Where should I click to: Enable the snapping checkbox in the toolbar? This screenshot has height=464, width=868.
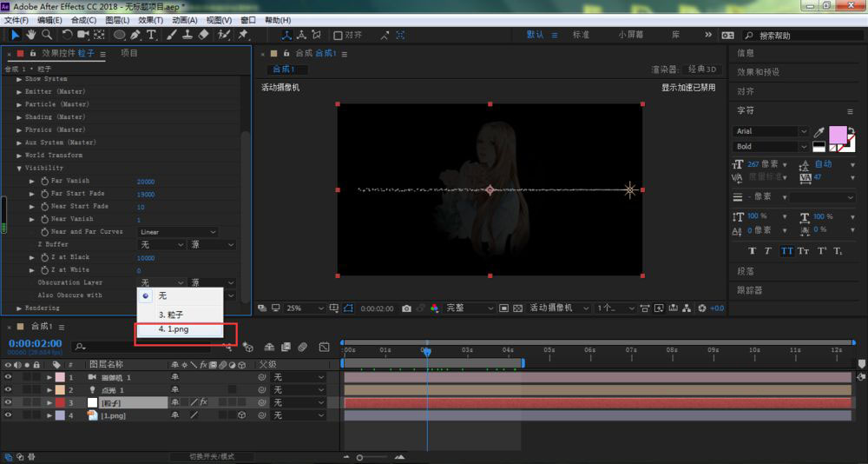(x=338, y=35)
